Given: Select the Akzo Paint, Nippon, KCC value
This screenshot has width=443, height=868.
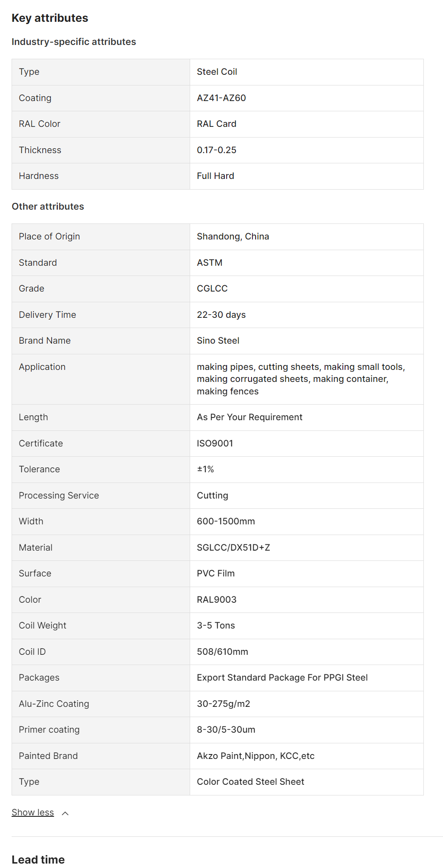Looking at the screenshot, I should click(256, 756).
